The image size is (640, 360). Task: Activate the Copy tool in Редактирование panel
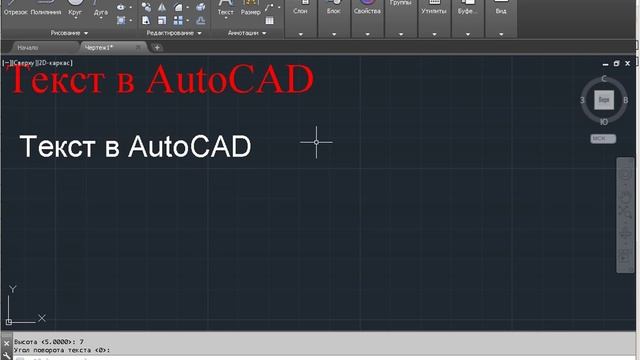[146, 7]
